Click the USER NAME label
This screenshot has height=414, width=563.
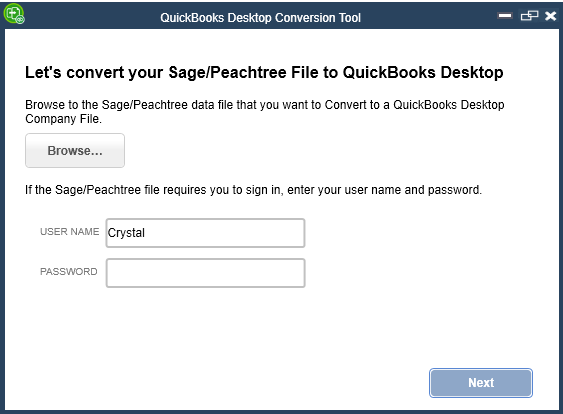coord(70,232)
